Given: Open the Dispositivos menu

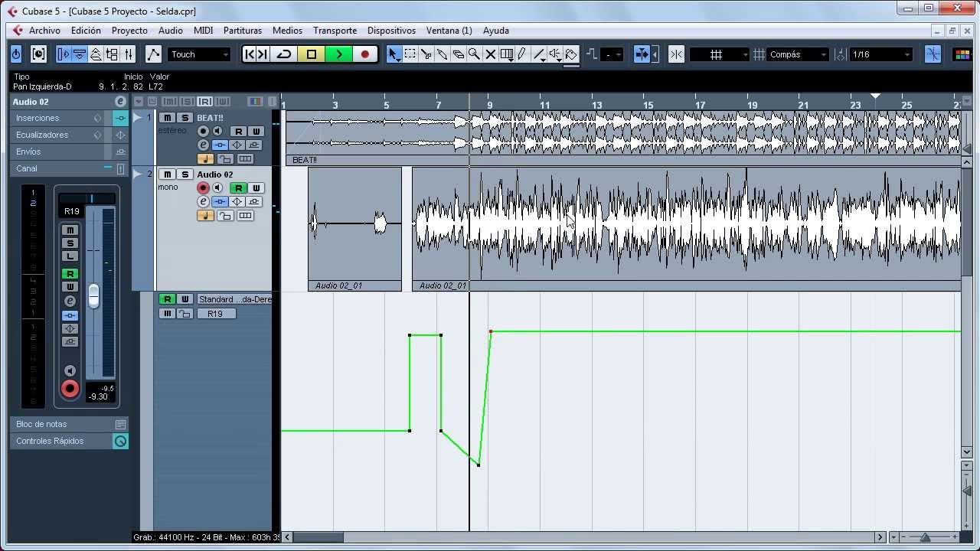Looking at the screenshot, I should [391, 31].
